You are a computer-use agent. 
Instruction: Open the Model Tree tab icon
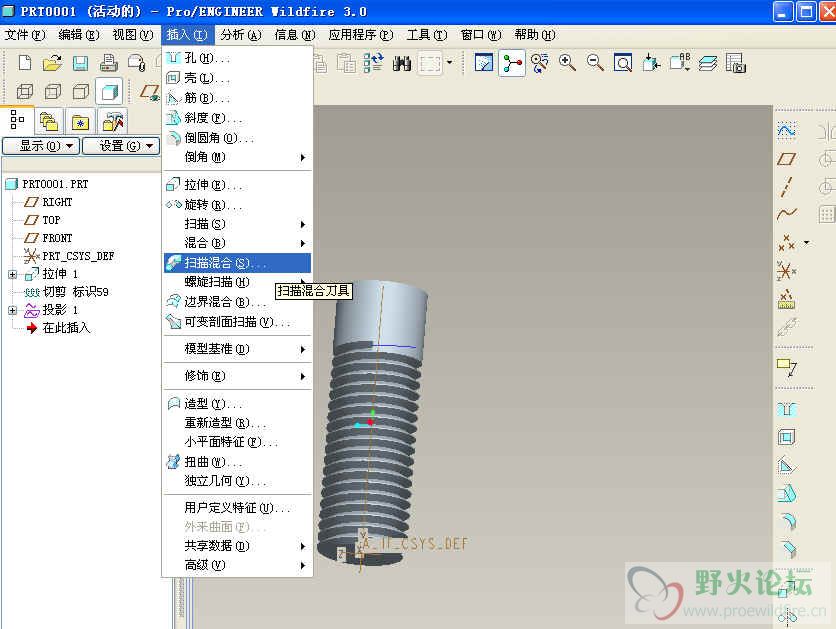click(x=17, y=120)
